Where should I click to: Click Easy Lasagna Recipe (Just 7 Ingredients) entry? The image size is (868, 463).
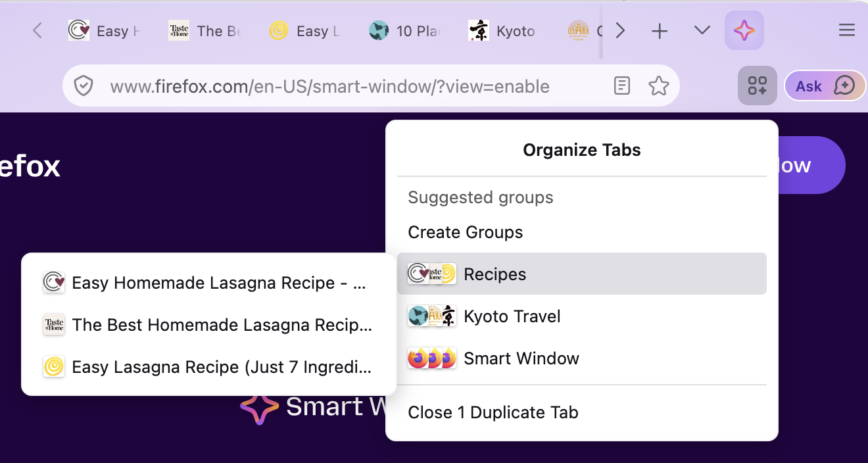209,367
